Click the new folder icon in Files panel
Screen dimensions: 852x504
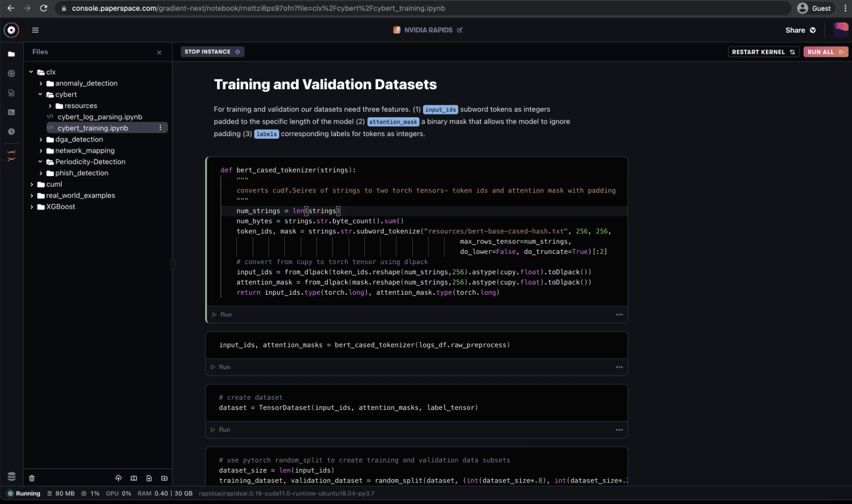click(165, 478)
